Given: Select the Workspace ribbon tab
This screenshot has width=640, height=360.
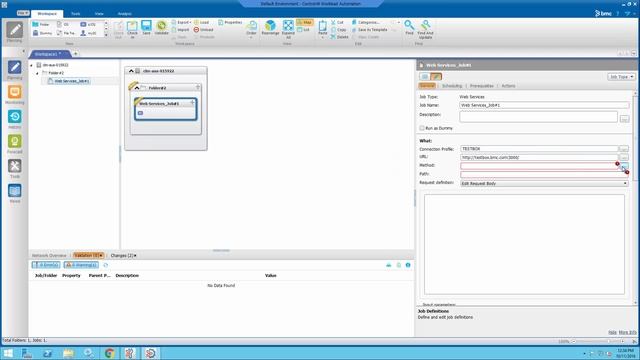Looking at the screenshot, I should point(47,14).
